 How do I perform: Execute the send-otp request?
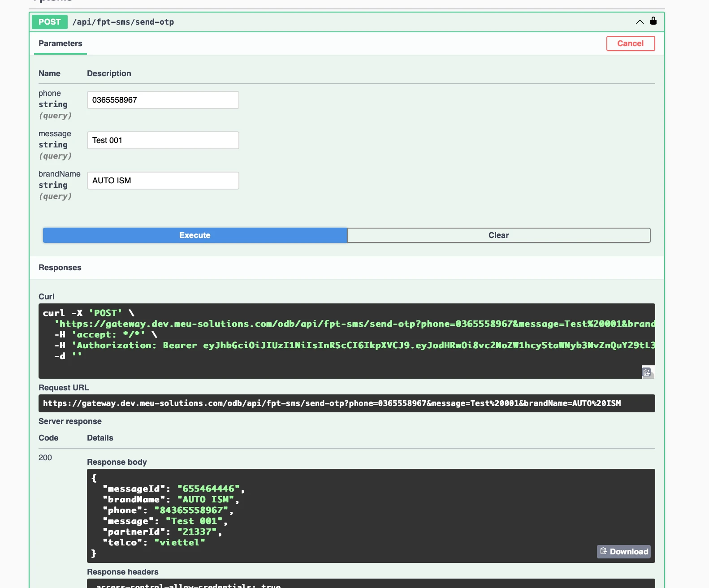click(x=195, y=235)
